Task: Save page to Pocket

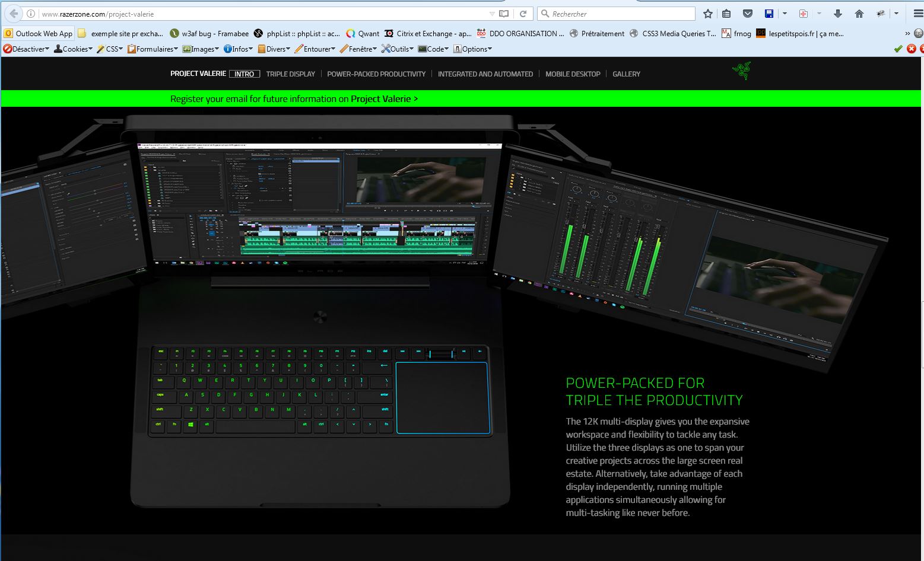Action: click(x=748, y=14)
